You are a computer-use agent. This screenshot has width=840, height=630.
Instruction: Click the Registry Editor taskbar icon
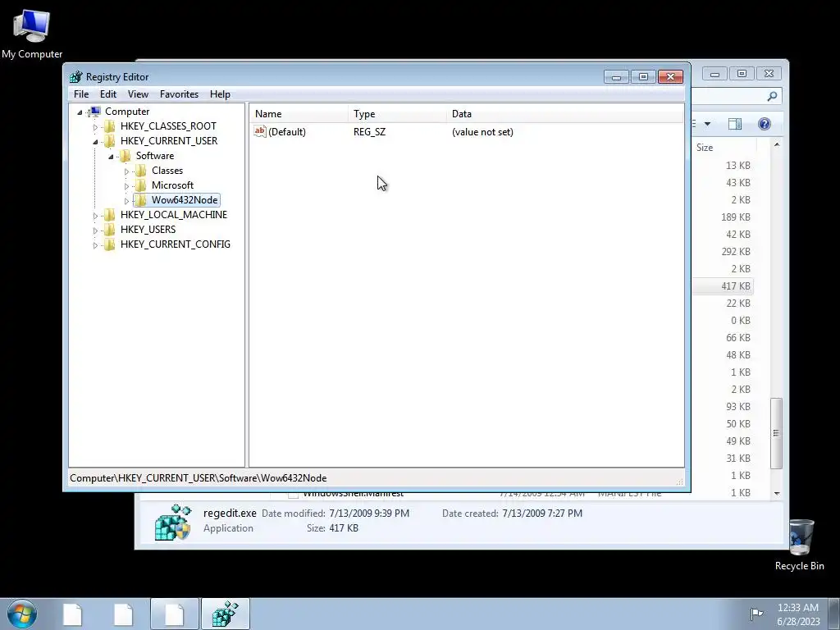[x=226, y=614]
